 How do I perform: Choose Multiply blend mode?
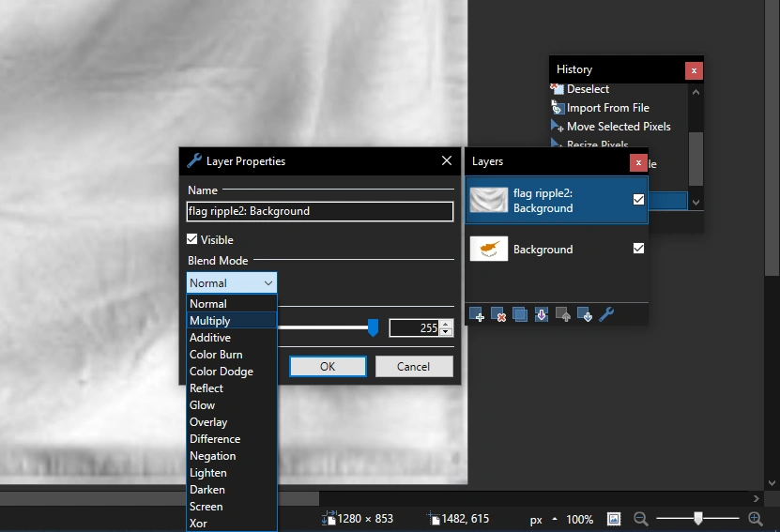(x=232, y=321)
